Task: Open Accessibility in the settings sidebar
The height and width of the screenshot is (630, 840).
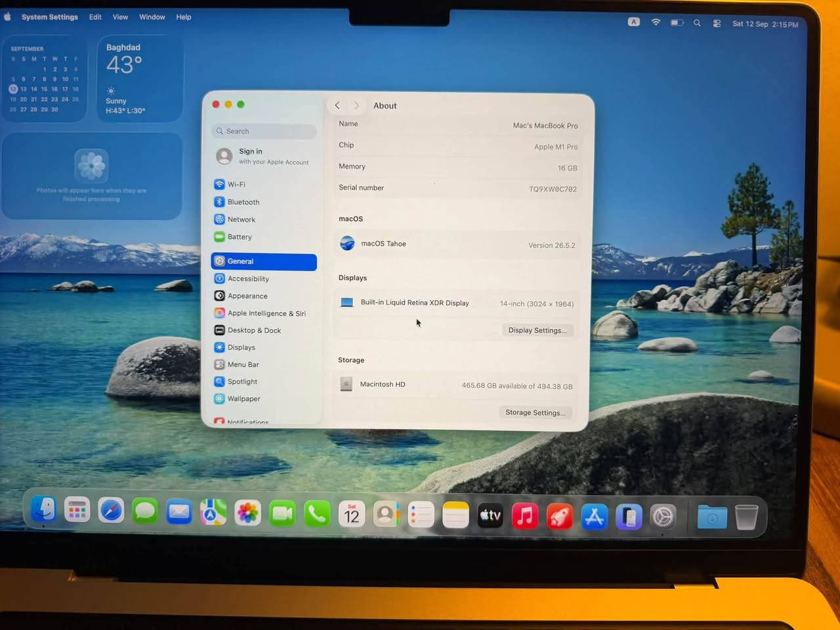Action: point(264,278)
